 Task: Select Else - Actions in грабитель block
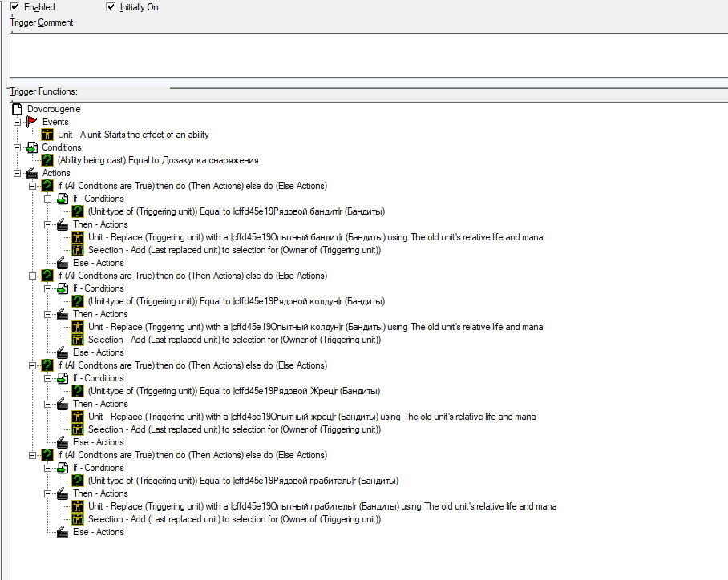99,532
